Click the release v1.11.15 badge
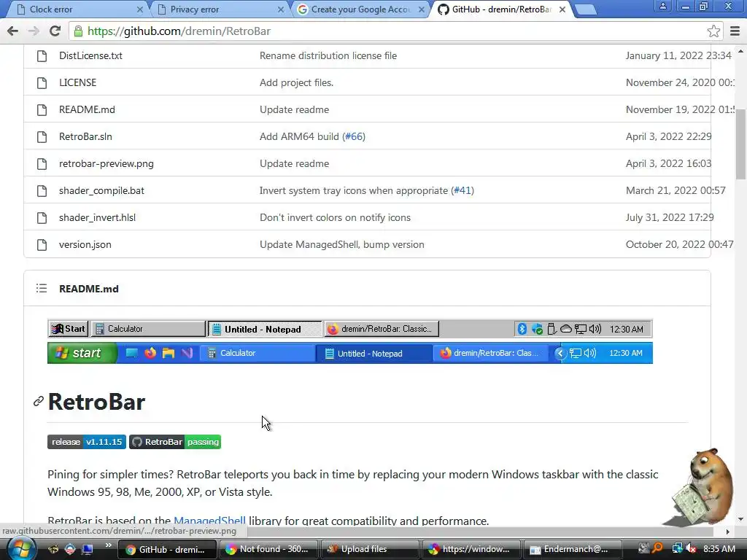Viewport: 747px width, 560px height. tap(87, 442)
